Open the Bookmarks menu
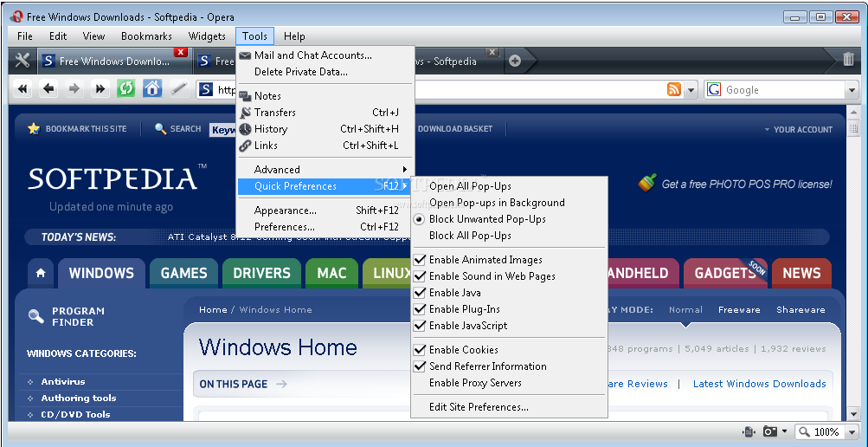 [x=147, y=36]
